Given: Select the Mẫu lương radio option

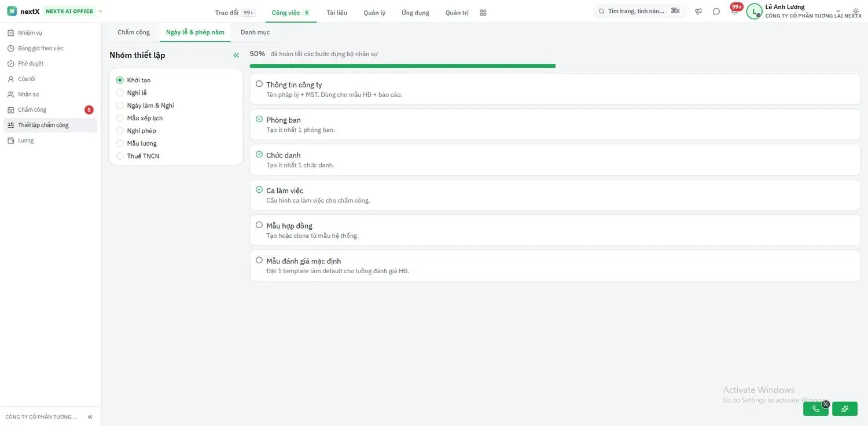Looking at the screenshot, I should pyautogui.click(x=120, y=144).
